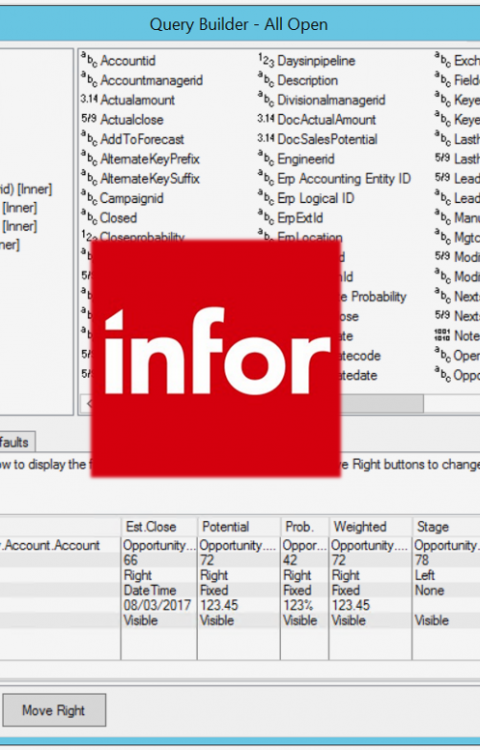The image size is (480, 750).
Task: Click the Move Right button
Action: 54,710
